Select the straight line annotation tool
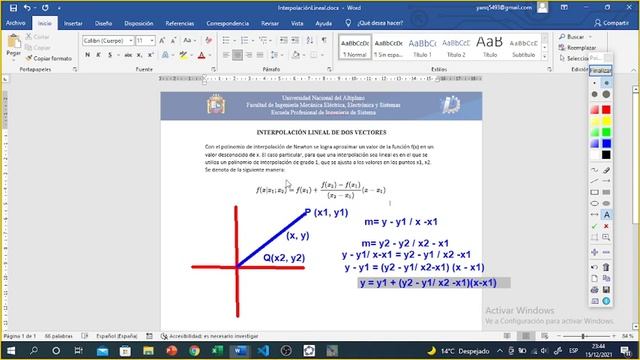 [x=594, y=181]
